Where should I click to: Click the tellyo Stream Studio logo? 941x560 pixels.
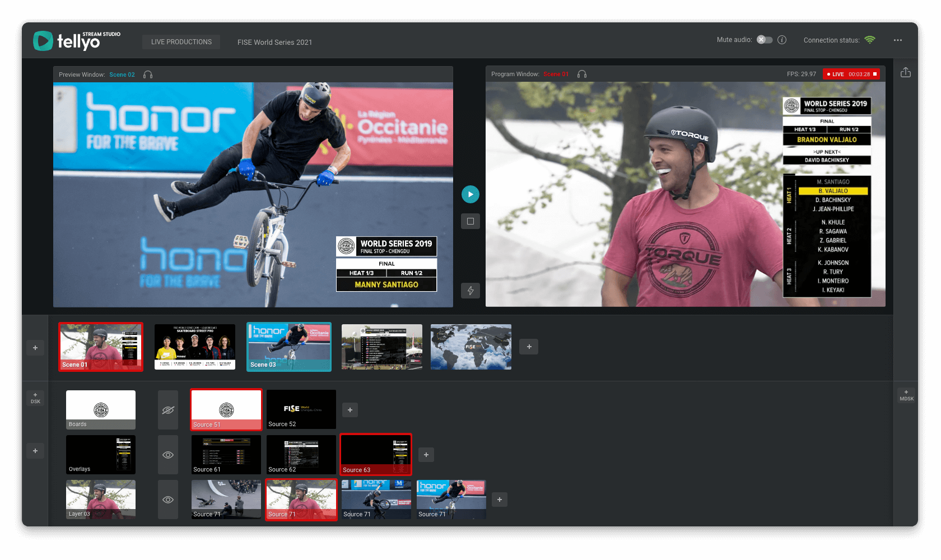77,41
